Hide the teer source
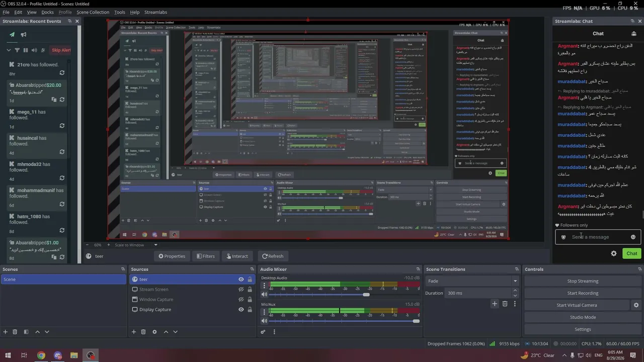This screenshot has width=644, height=362. pyautogui.click(x=241, y=280)
